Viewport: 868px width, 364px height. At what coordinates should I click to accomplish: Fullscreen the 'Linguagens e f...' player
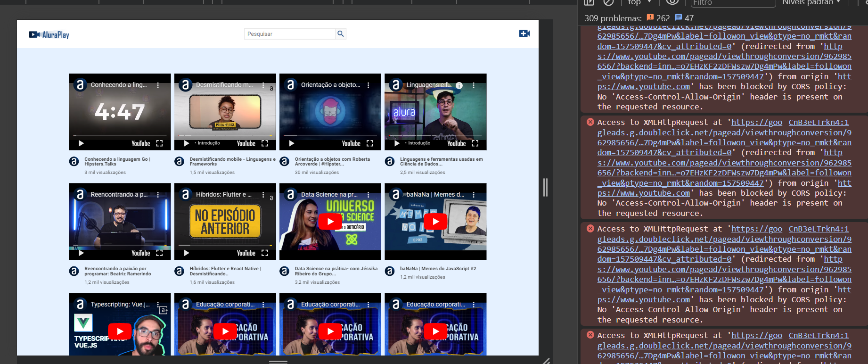pyautogui.click(x=475, y=143)
